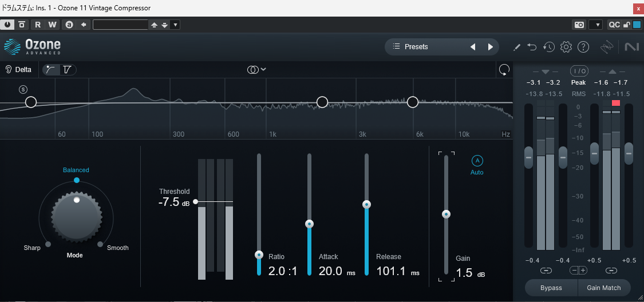Screen dimensions: 644x302
Task: Click the output up-triangle icon above output meters
Action: [612, 72]
